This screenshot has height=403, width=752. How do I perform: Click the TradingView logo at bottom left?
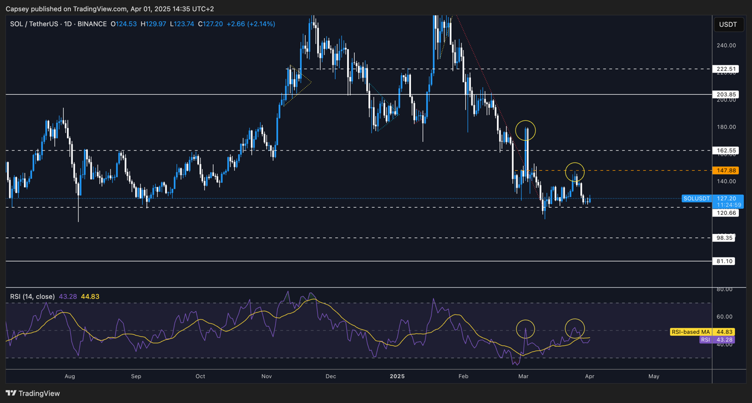tap(33, 393)
